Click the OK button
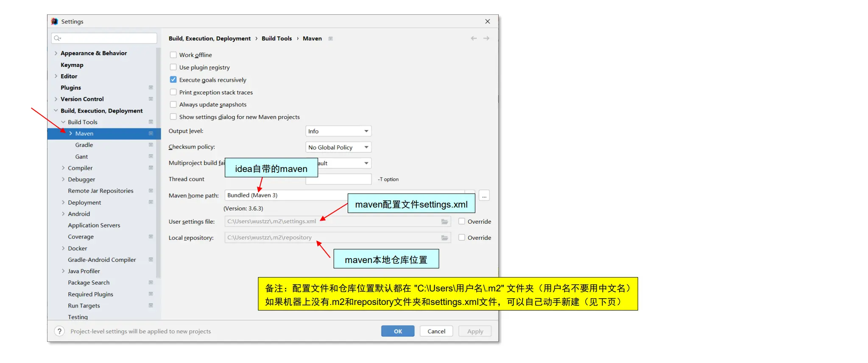 click(398, 331)
